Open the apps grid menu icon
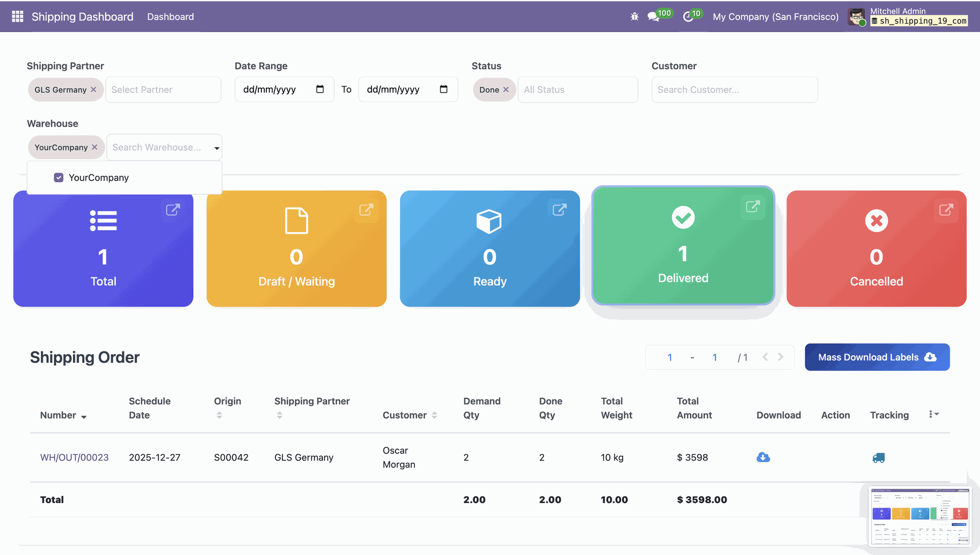This screenshot has height=555, width=980. (17, 16)
